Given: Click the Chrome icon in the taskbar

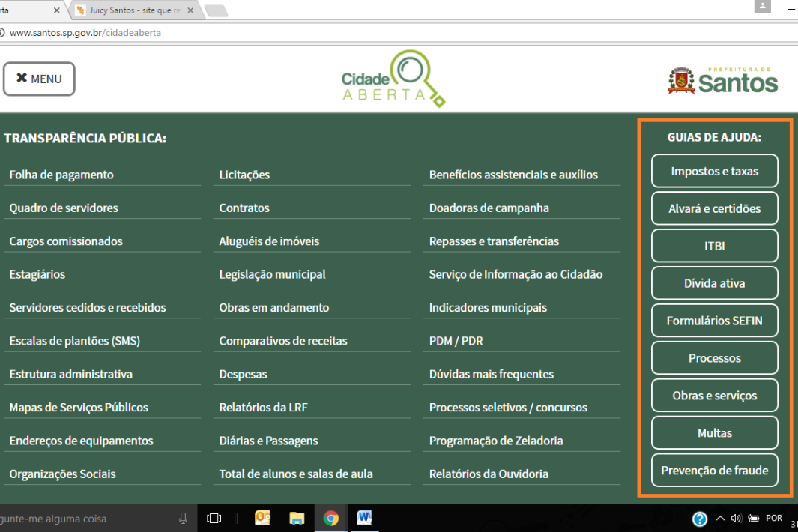Looking at the screenshot, I should (x=330, y=518).
